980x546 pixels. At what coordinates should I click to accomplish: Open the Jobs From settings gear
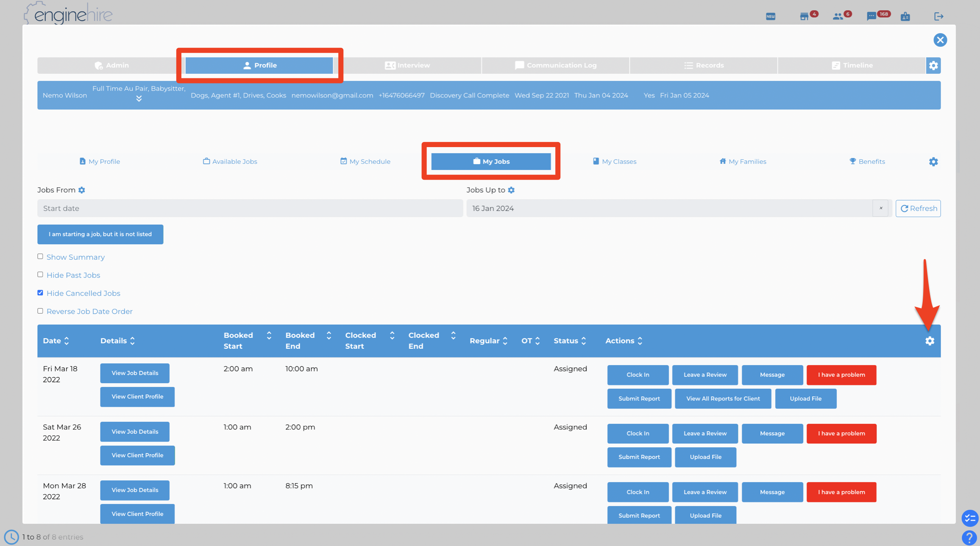[82, 190]
